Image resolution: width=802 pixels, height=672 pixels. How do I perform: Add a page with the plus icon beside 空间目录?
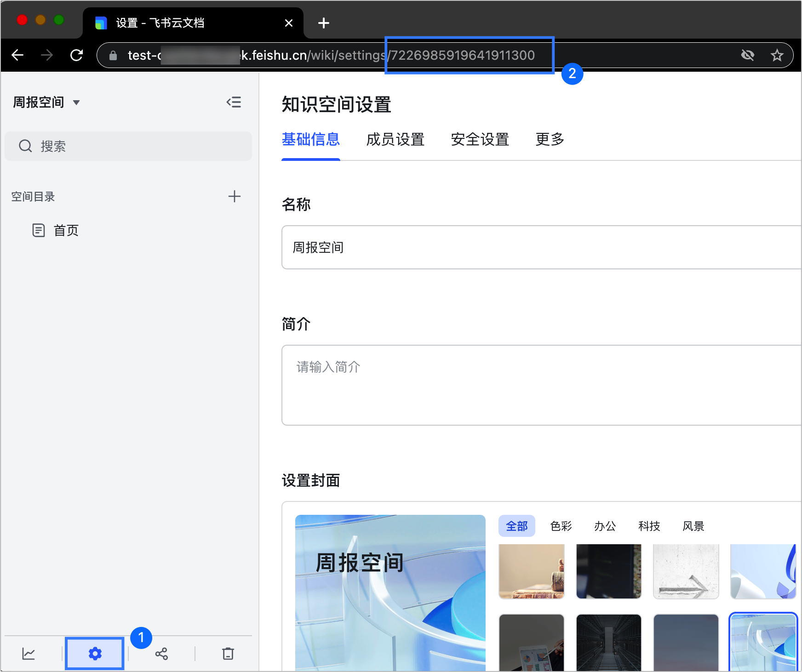[x=235, y=196]
